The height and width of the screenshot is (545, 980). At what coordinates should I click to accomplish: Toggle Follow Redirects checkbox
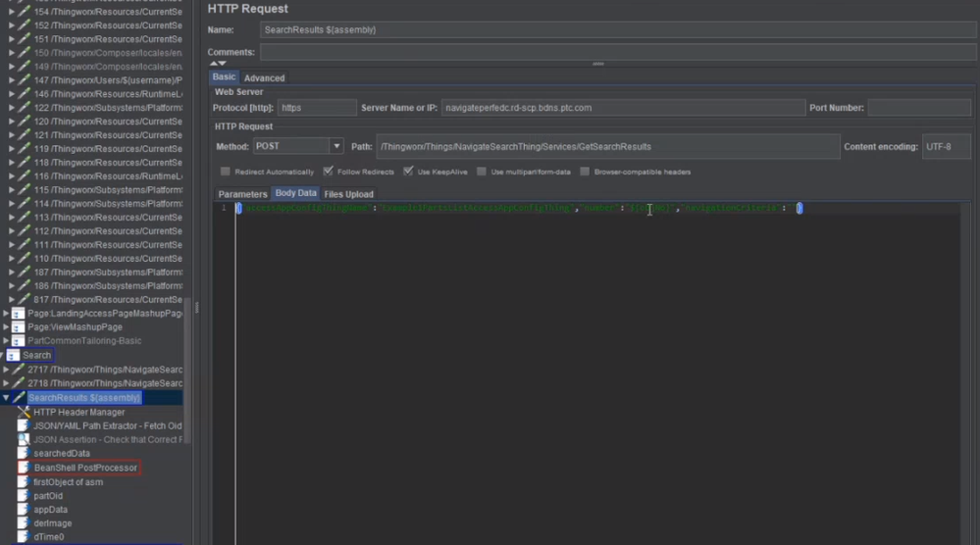(x=328, y=172)
